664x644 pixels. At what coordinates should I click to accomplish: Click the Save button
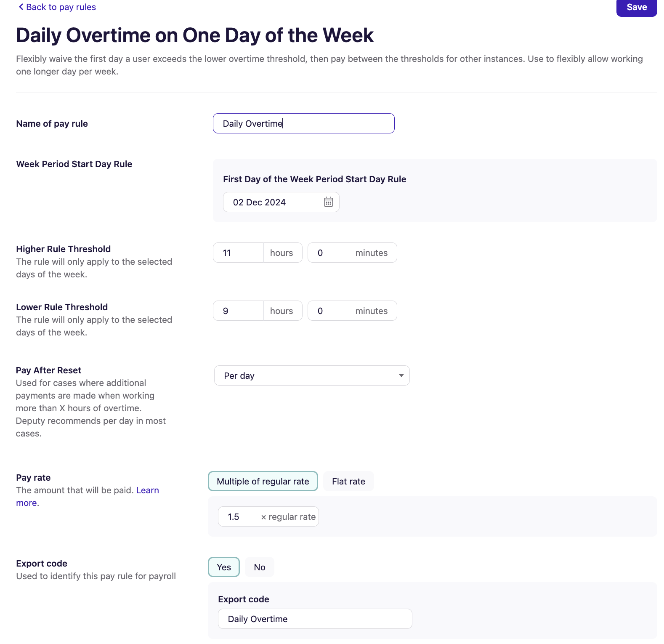coord(636,7)
